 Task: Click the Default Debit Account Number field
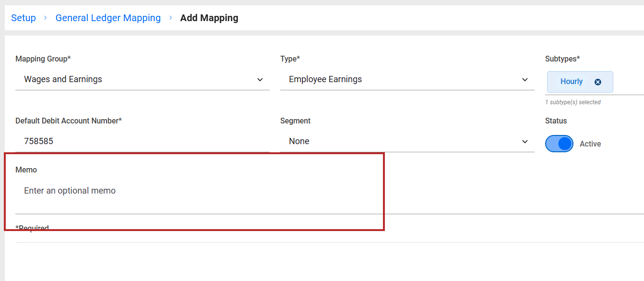143,141
